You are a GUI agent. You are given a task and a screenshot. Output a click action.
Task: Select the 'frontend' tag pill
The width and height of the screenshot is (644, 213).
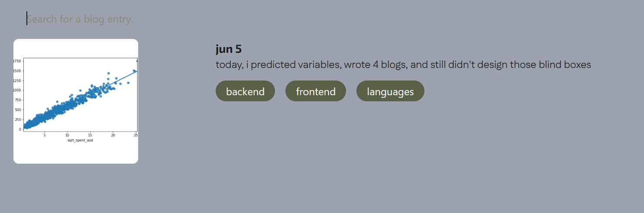316,91
